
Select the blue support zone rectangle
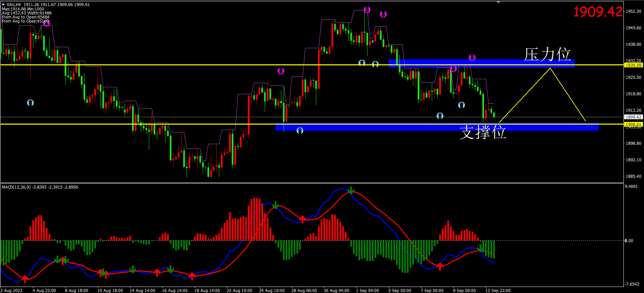click(437, 127)
